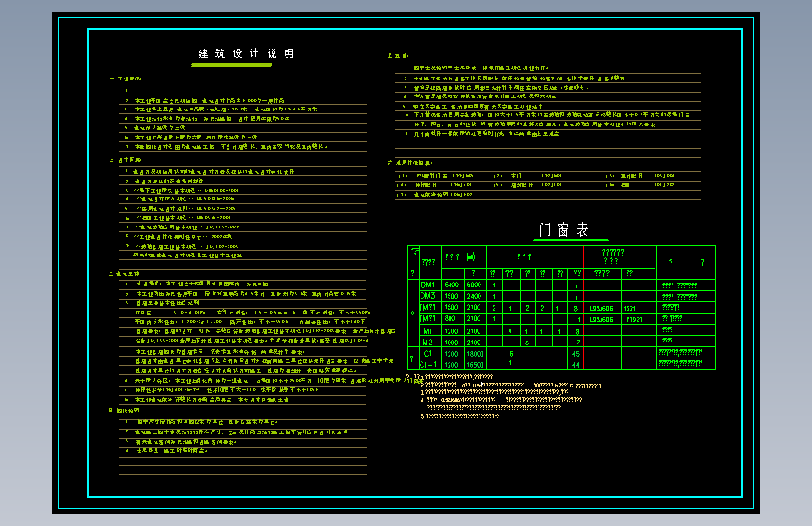812x526 pixels.
Task: Select the 5400 width value in the DM1 row
Action: coord(451,285)
